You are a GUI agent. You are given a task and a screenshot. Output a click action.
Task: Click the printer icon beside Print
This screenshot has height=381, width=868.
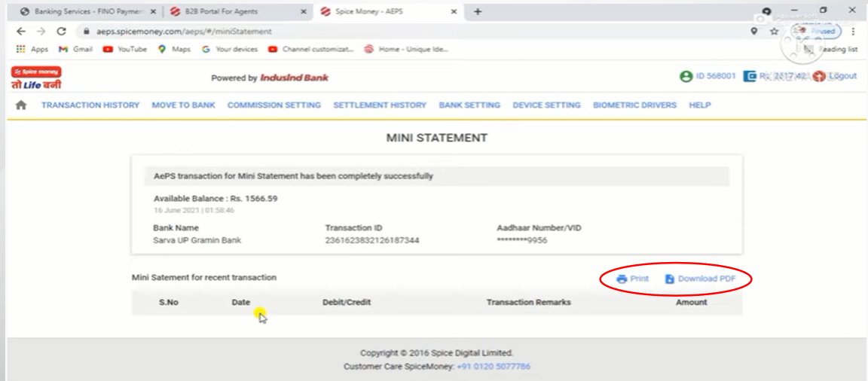(x=622, y=279)
